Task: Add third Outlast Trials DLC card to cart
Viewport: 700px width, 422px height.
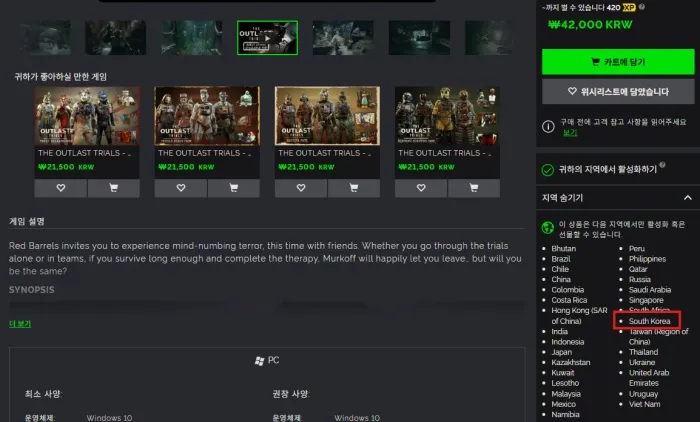Action: click(354, 188)
